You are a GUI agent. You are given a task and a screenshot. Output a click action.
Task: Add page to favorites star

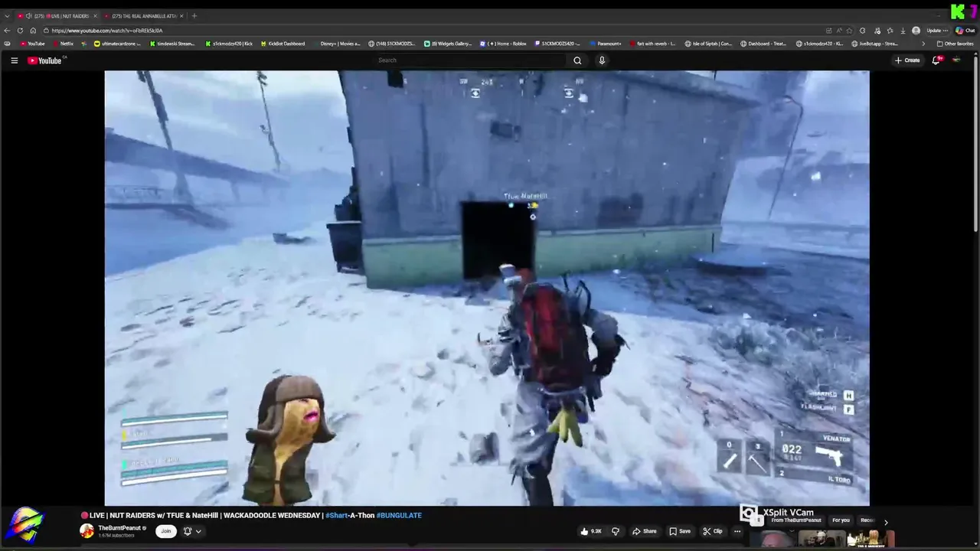coord(848,31)
